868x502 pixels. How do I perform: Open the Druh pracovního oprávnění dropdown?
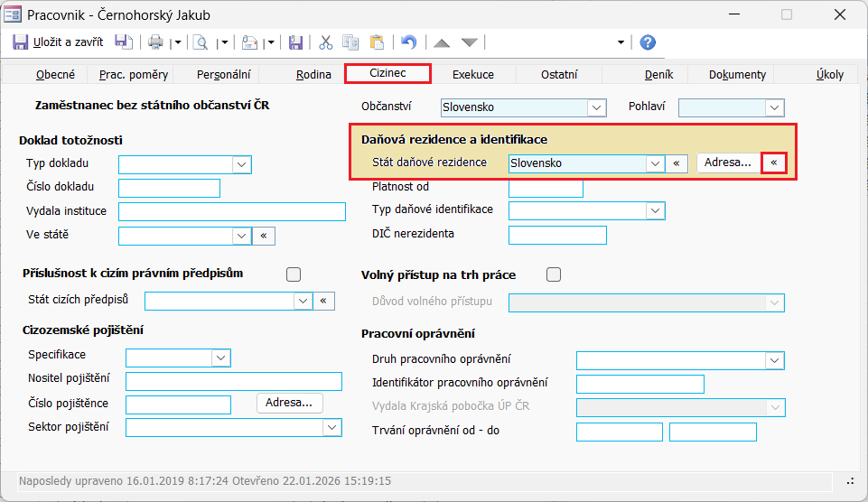[774, 361]
